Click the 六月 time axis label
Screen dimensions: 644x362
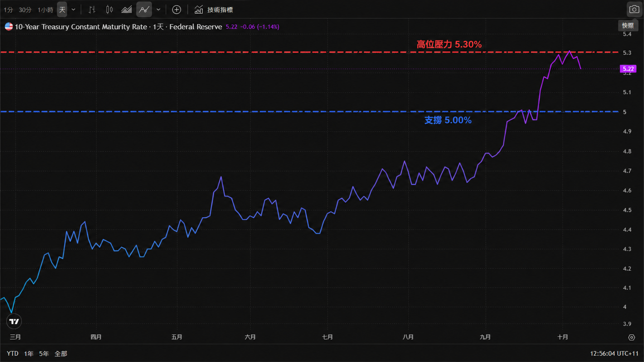250,337
